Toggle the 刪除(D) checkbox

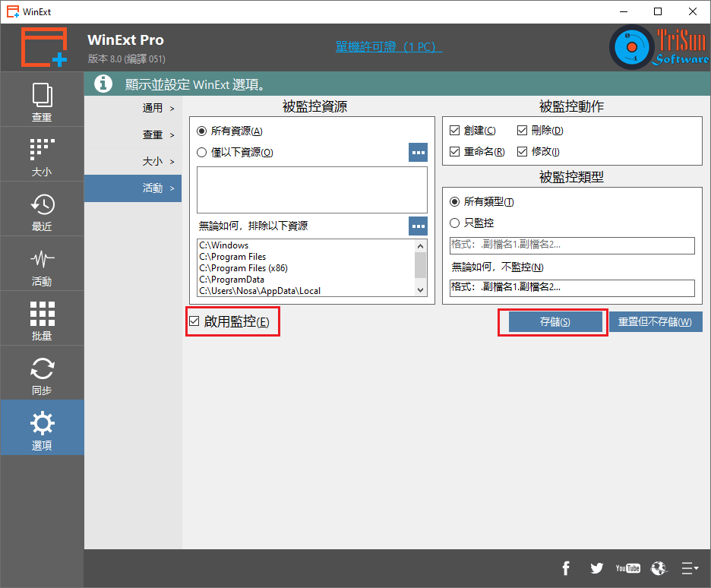click(x=523, y=131)
